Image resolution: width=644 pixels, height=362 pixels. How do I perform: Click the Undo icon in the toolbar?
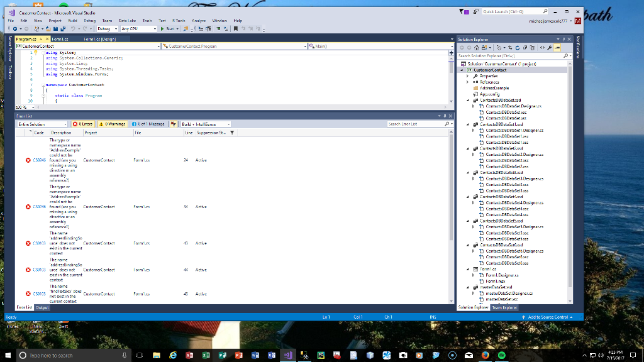tap(72, 28)
